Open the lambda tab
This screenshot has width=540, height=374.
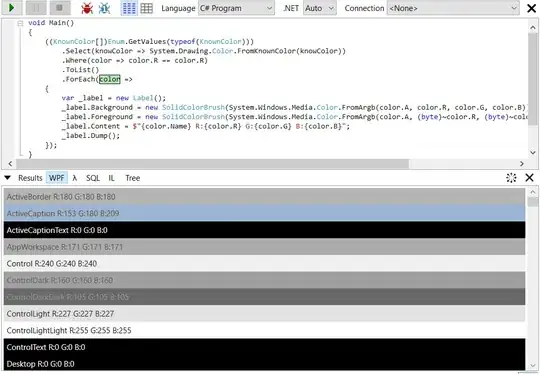(x=74, y=178)
